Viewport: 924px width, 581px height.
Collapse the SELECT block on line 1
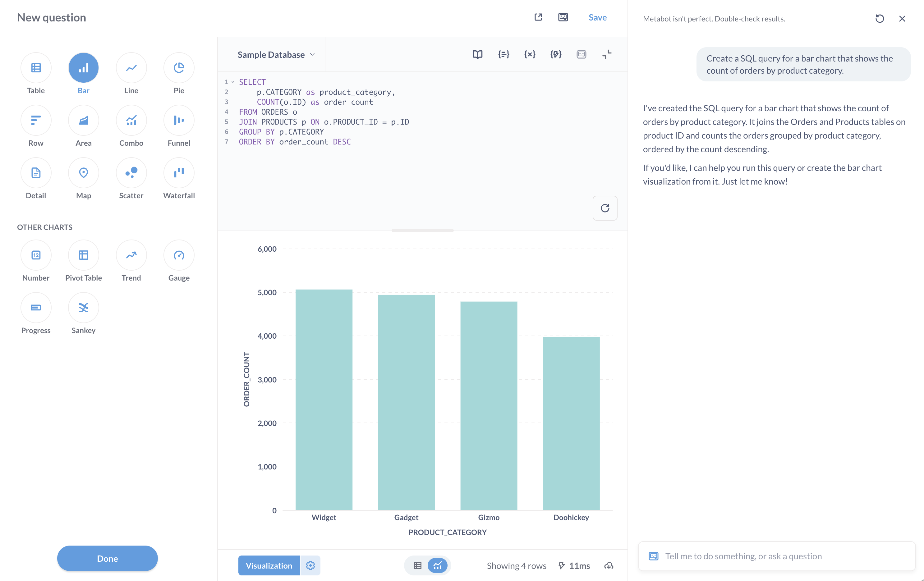(233, 82)
